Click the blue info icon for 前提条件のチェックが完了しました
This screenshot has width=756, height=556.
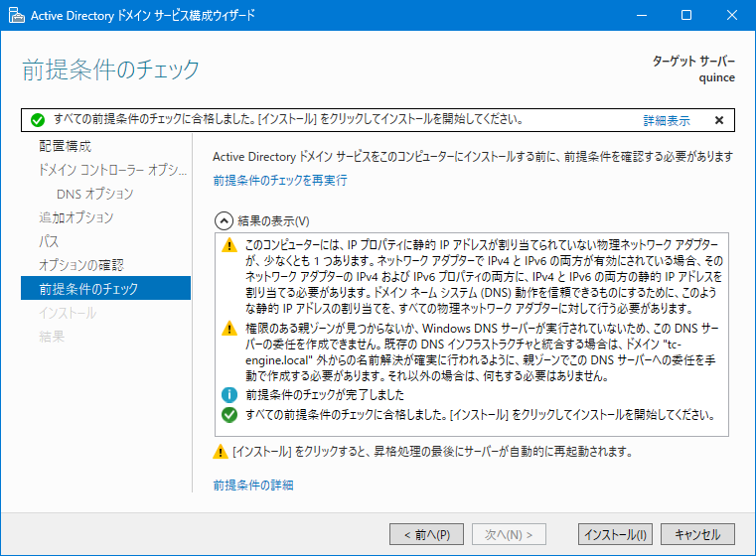[229, 394]
